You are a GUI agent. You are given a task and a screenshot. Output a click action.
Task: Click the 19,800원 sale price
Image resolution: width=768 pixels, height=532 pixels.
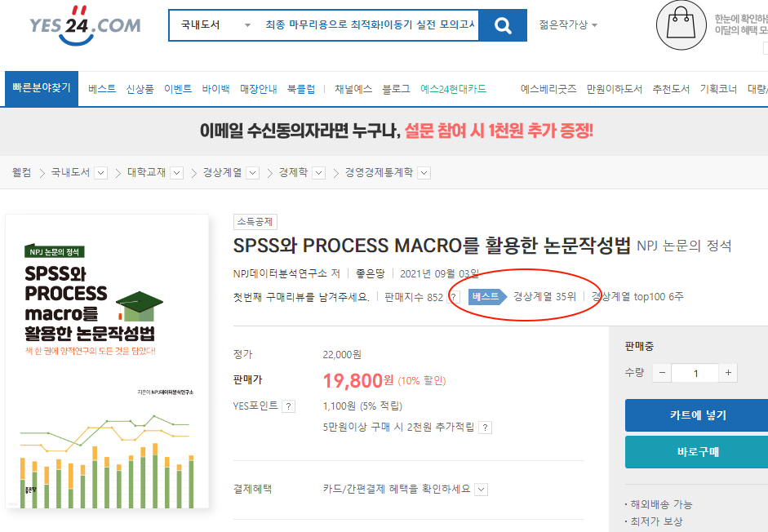point(358,380)
